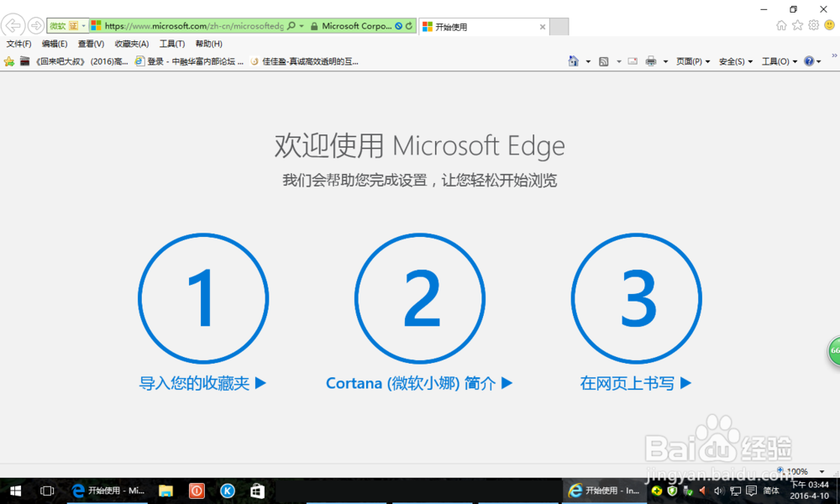Click the green shield security tray icon
This screenshot has height=504, width=840.
click(x=672, y=491)
